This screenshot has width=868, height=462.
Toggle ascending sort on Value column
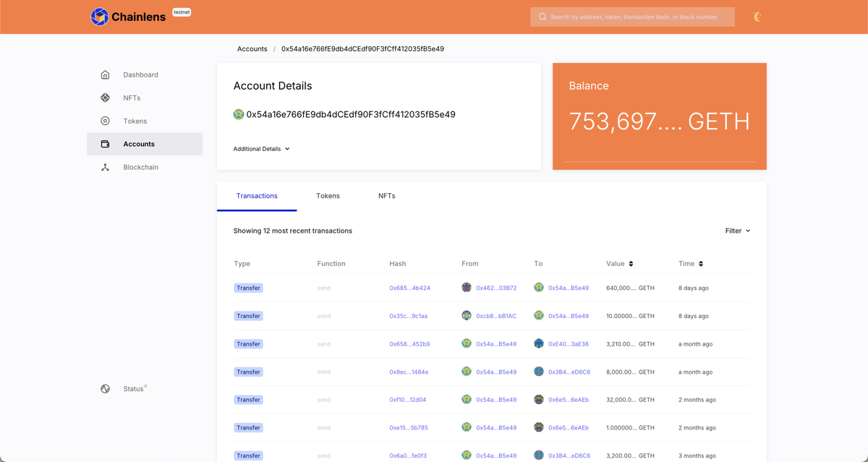click(x=632, y=263)
